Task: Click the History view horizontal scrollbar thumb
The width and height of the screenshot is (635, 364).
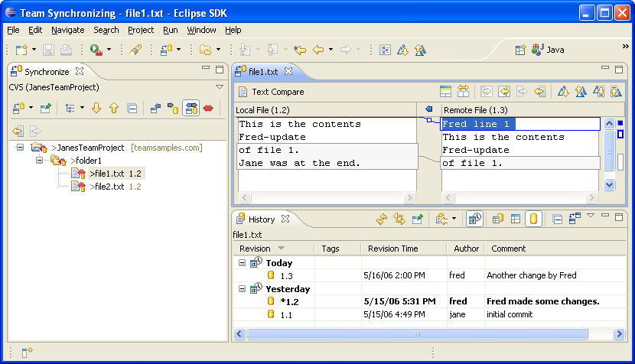Action: (x=417, y=334)
